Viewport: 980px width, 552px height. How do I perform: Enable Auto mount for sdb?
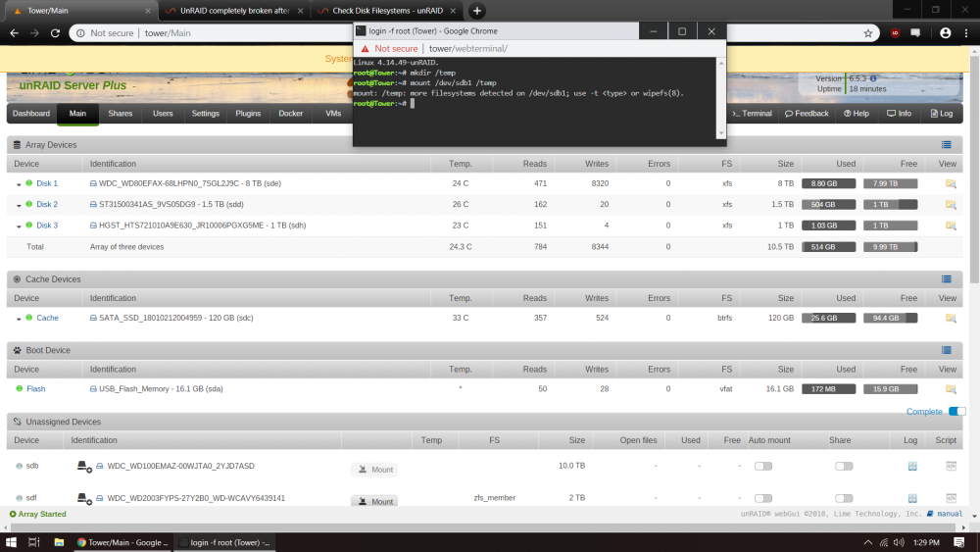(763, 467)
